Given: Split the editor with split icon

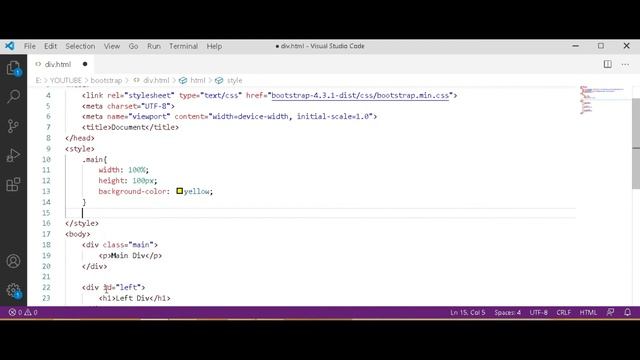Looking at the screenshot, I should point(607,64).
